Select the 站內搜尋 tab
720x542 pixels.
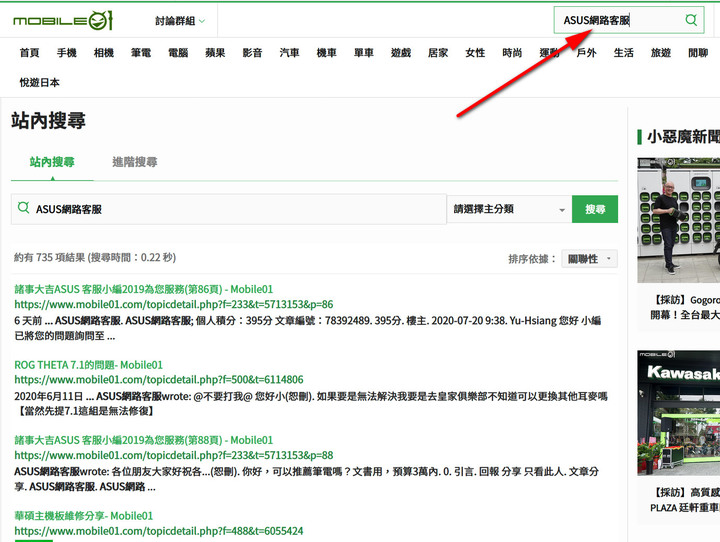click(x=52, y=162)
